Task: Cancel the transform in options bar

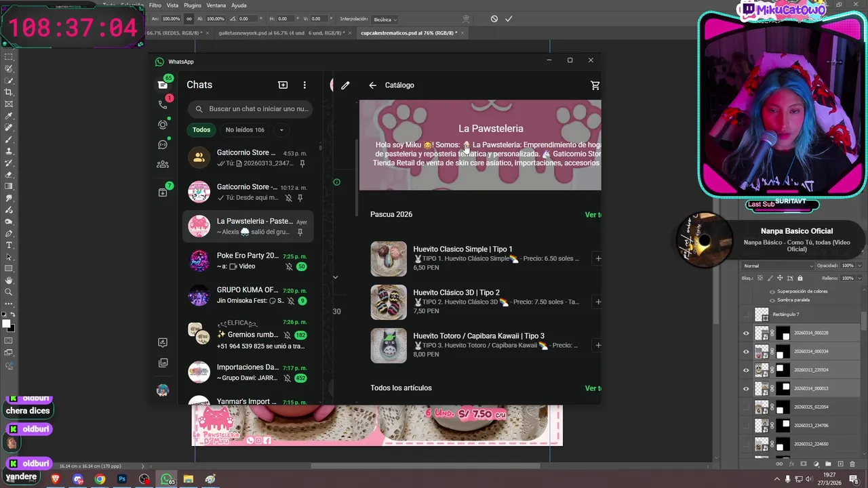Action: click(x=494, y=19)
